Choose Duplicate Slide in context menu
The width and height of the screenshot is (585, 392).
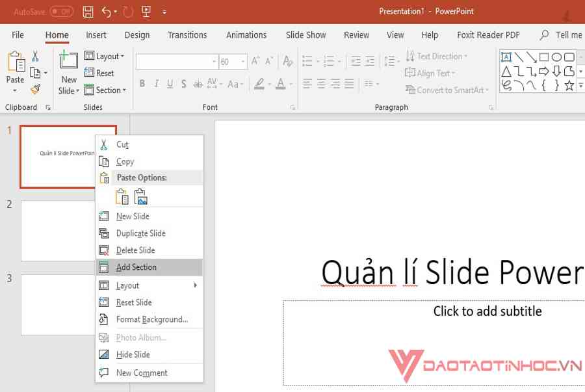pyautogui.click(x=149, y=233)
